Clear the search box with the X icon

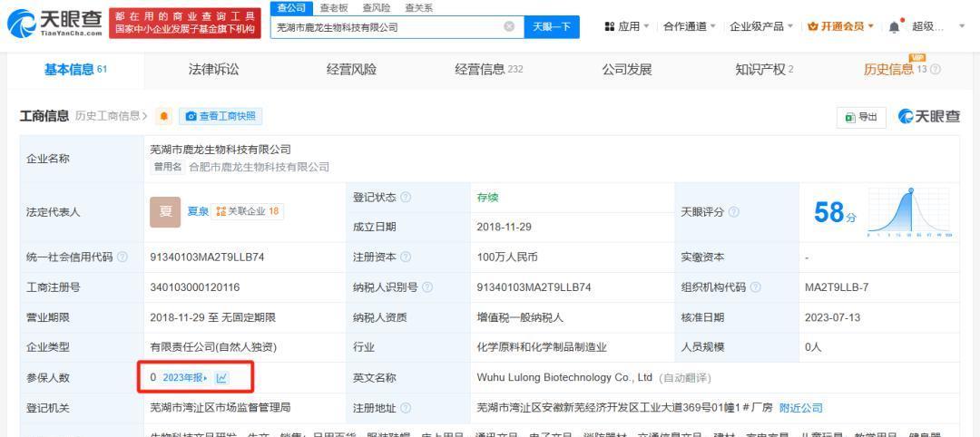[x=509, y=27]
